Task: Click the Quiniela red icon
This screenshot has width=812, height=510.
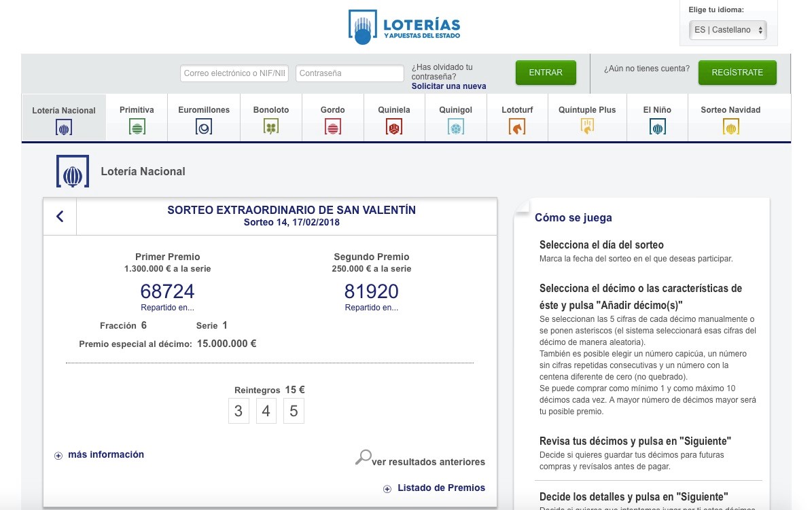Action: (x=394, y=127)
